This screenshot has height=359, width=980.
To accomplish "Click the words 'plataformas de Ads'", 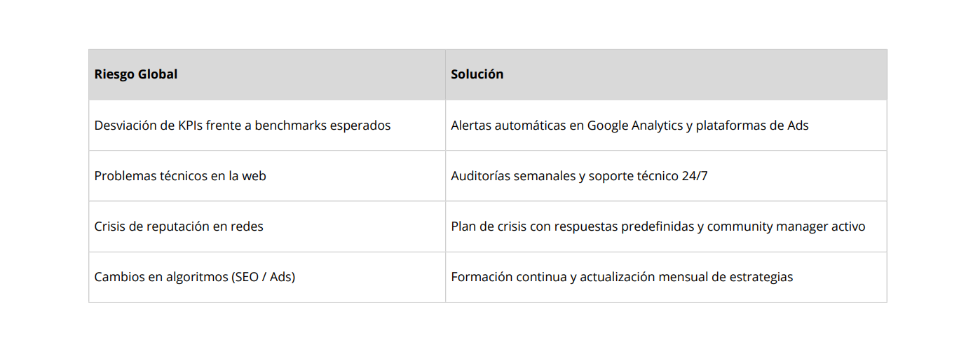I will (752, 126).
